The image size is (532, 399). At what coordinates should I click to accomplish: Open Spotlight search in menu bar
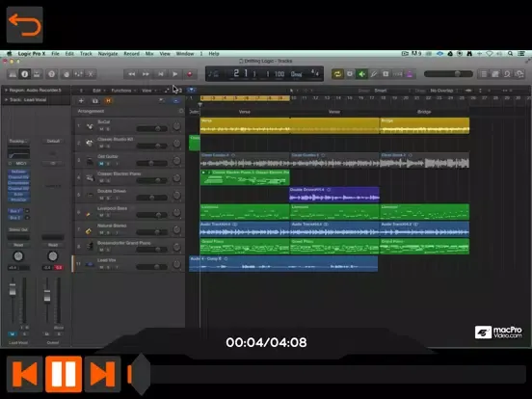pyautogui.click(x=510, y=54)
